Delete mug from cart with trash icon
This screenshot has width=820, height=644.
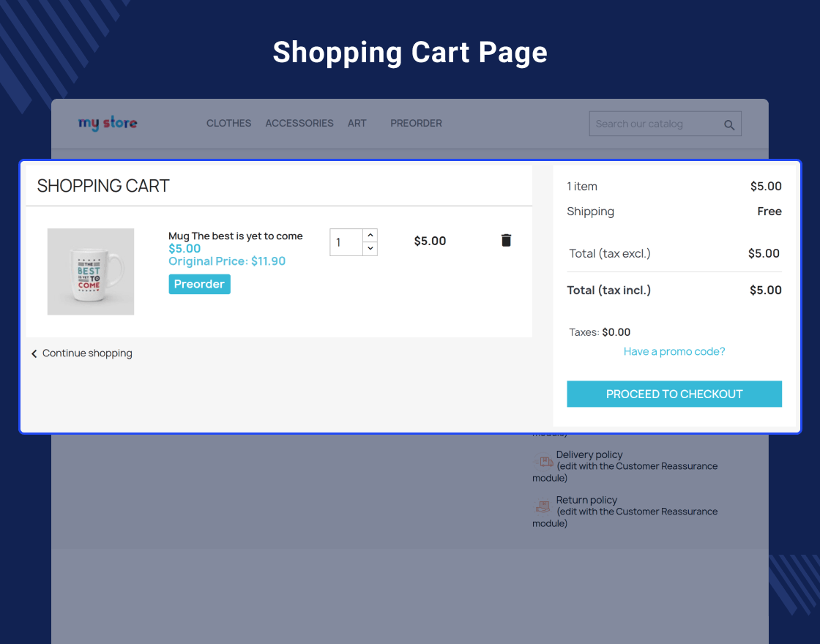(x=506, y=240)
